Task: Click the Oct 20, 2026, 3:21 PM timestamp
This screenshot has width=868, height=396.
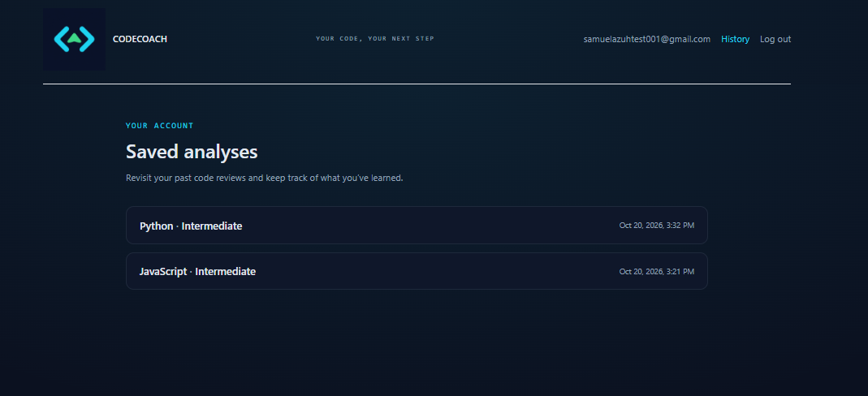Action: tap(657, 272)
